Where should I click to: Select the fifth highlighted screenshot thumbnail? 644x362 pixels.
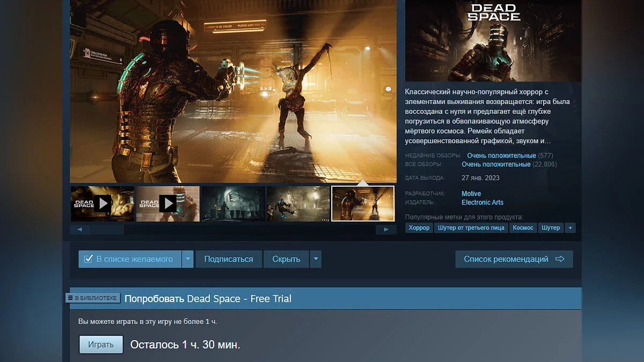pyautogui.click(x=363, y=204)
